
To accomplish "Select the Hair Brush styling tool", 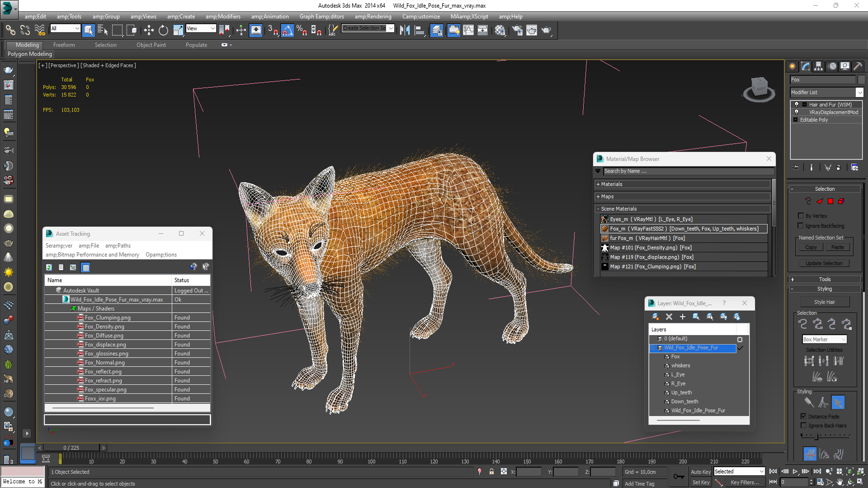I will click(809, 403).
